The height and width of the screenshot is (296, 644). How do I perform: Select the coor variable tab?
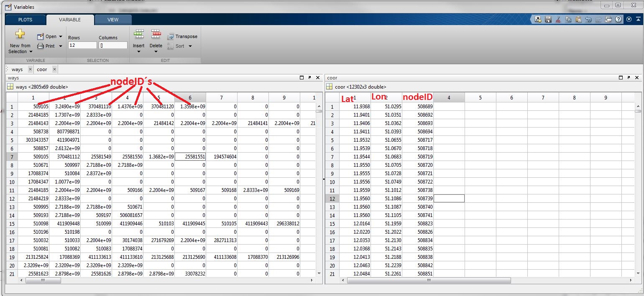42,69
